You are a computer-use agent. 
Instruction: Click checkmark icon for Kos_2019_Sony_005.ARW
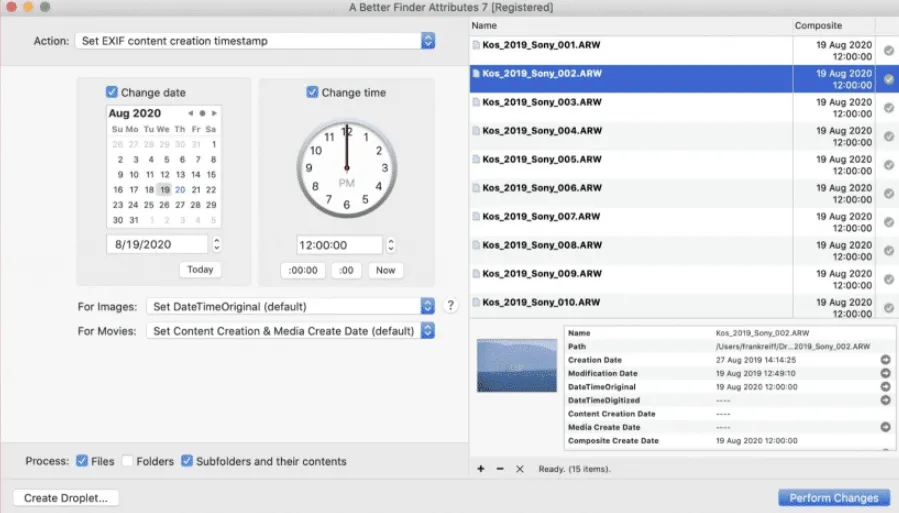point(889,165)
